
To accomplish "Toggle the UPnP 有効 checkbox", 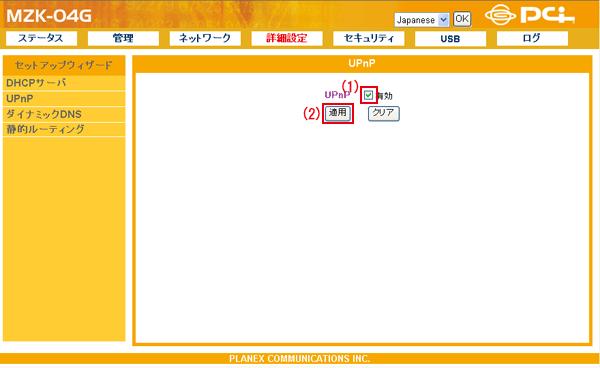I will (368, 95).
